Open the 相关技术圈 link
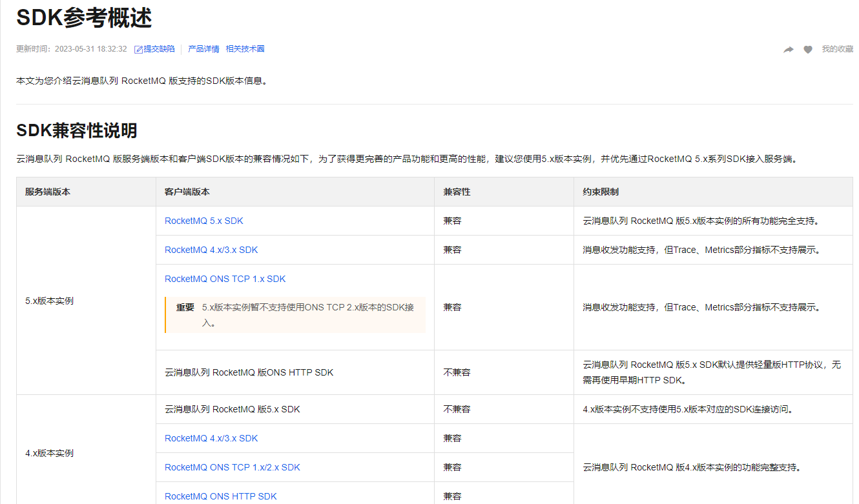859x504 pixels. coord(245,49)
